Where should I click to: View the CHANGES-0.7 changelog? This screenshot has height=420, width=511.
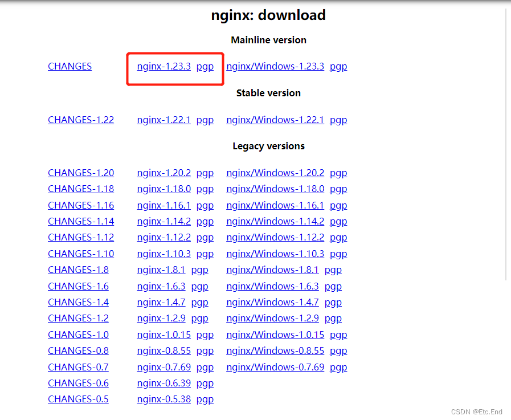(78, 367)
